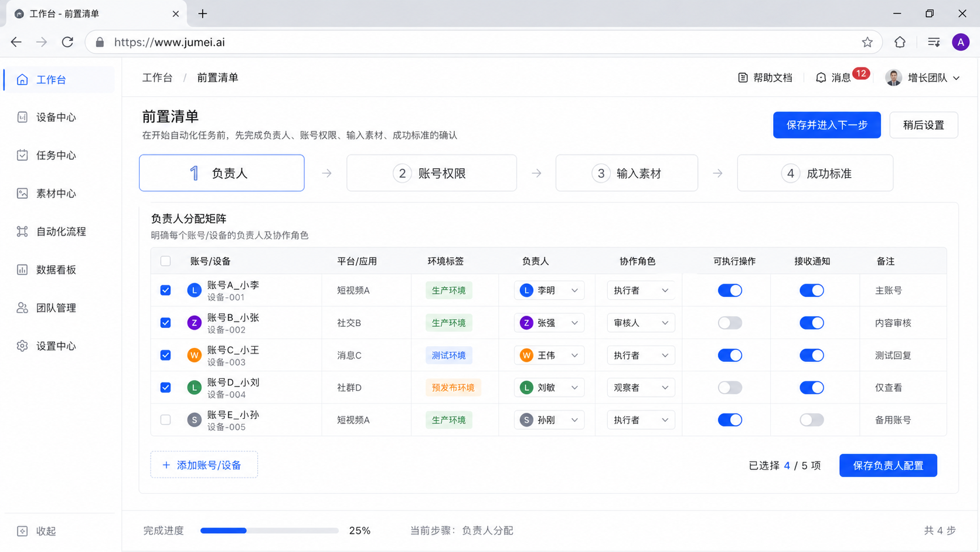Image resolution: width=980 pixels, height=552 pixels.
Task: Open 设置中心 gear icon
Action: click(22, 346)
